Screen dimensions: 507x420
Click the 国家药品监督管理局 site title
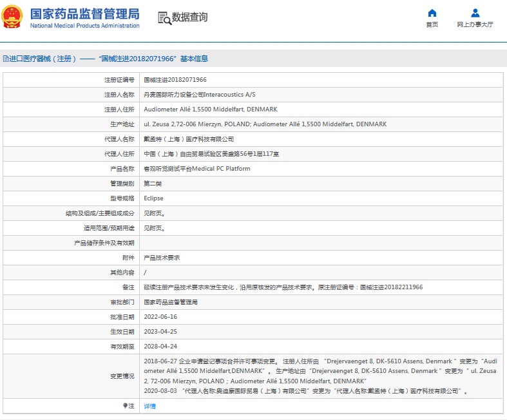84,14
